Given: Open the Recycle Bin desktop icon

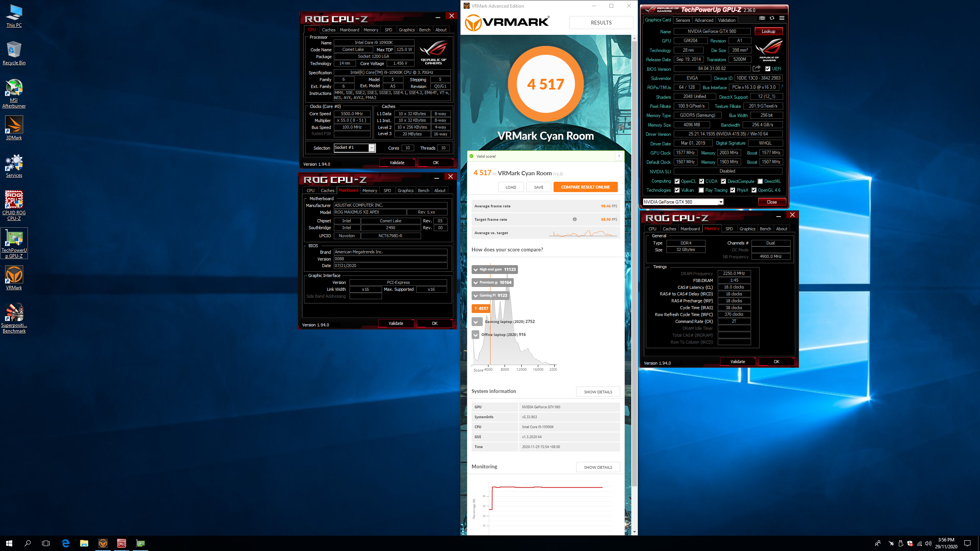Looking at the screenshot, I should pyautogui.click(x=14, y=54).
